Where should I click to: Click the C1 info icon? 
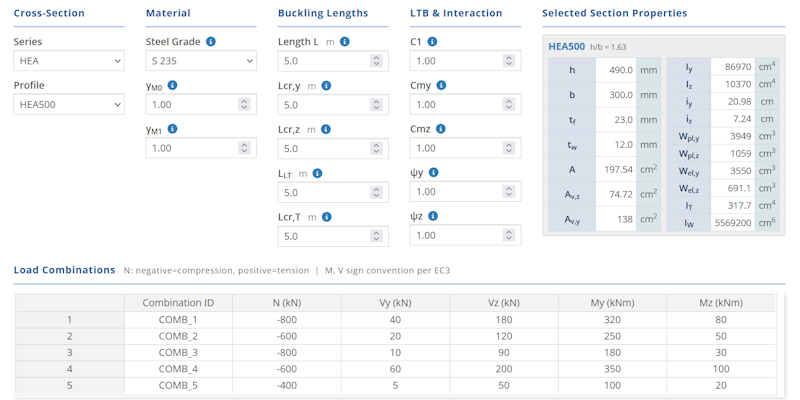(x=433, y=42)
